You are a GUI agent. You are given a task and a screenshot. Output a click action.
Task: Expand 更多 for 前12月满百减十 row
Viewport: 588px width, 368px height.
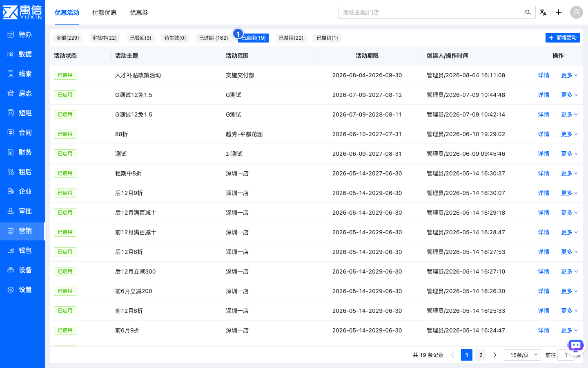point(570,232)
